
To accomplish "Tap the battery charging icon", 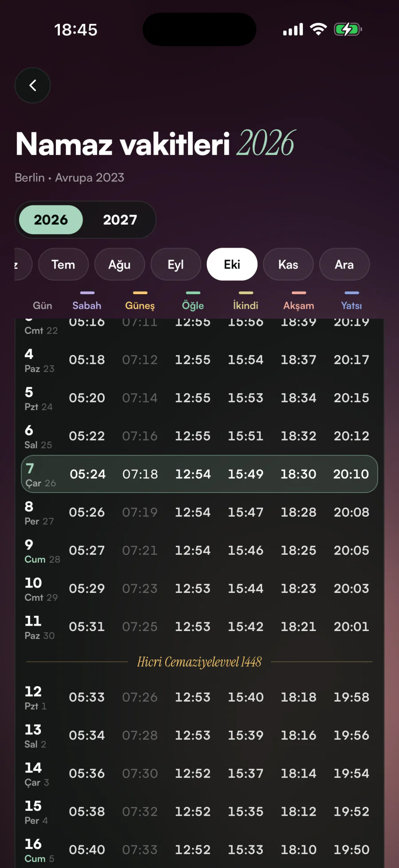I will pyautogui.click(x=348, y=30).
